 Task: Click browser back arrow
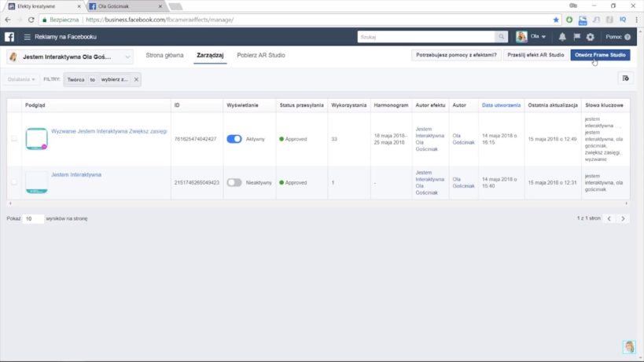point(8,20)
